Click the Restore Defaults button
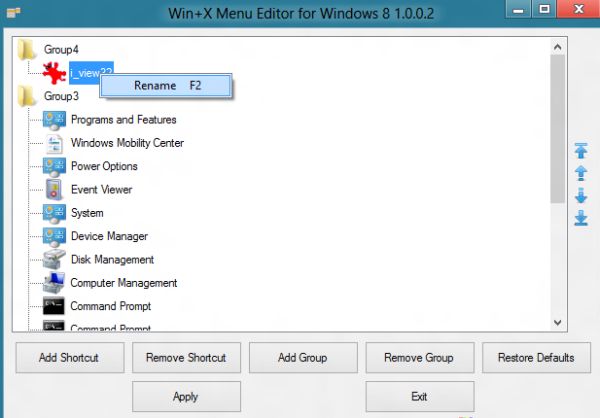Image resolution: width=600 pixels, height=418 pixels. click(536, 358)
